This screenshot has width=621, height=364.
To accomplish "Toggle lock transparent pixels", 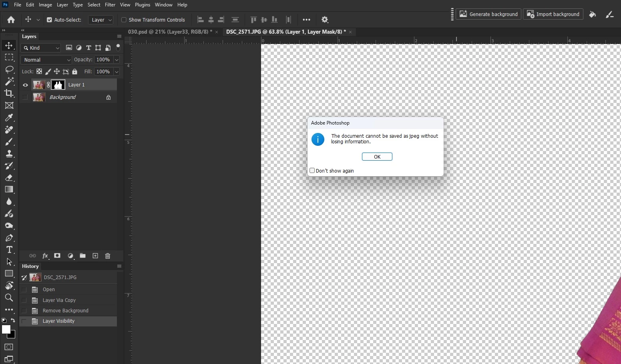I will [39, 72].
